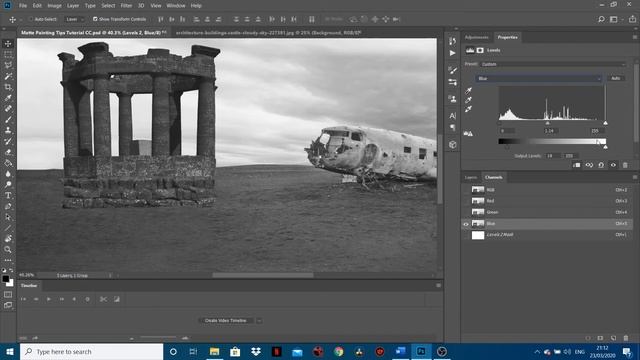This screenshot has height=360, width=640.
Task: Open the Filter menu
Action: coord(126,6)
